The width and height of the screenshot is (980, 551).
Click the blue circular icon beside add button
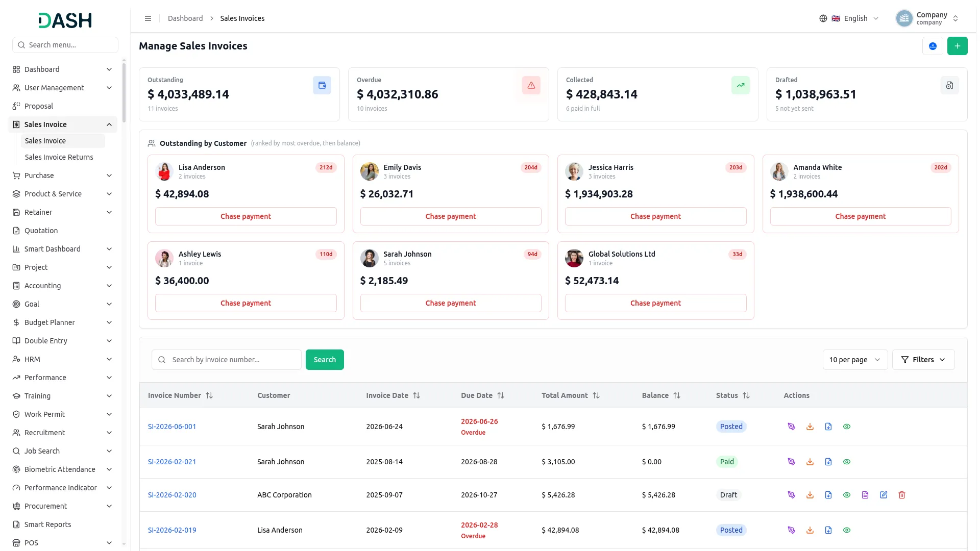pyautogui.click(x=933, y=46)
